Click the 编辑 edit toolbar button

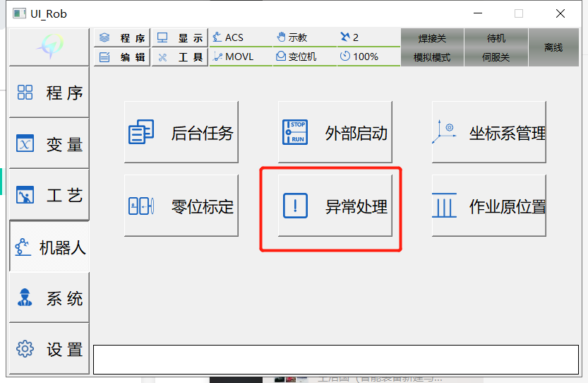pyautogui.click(x=122, y=57)
